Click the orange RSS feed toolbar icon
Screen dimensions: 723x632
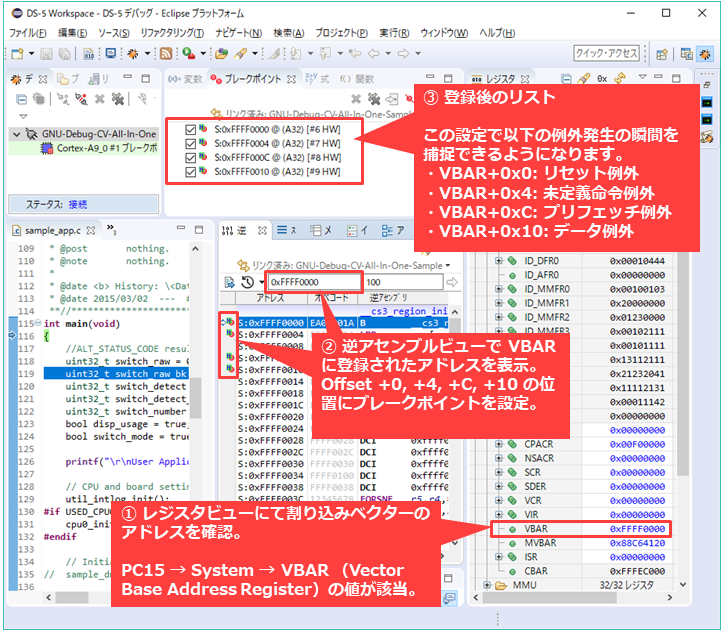coord(166,53)
